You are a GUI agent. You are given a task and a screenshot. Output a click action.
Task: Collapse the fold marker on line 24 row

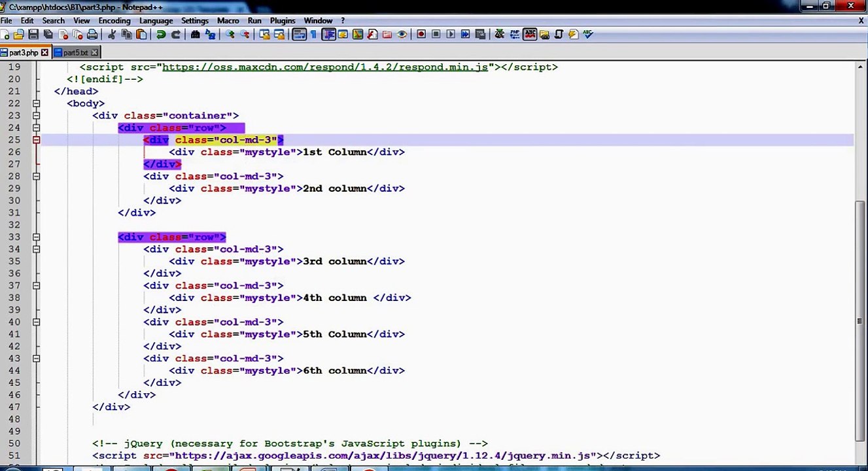(x=36, y=128)
